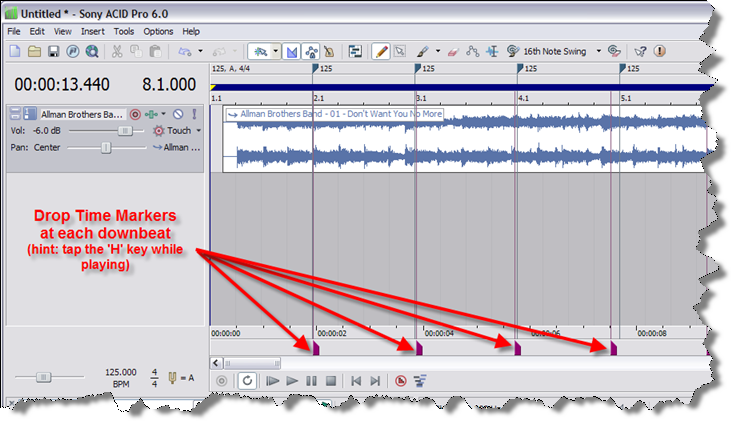Click the metronome icon in transport bar
This screenshot has height=421, width=731.
[x=399, y=381]
